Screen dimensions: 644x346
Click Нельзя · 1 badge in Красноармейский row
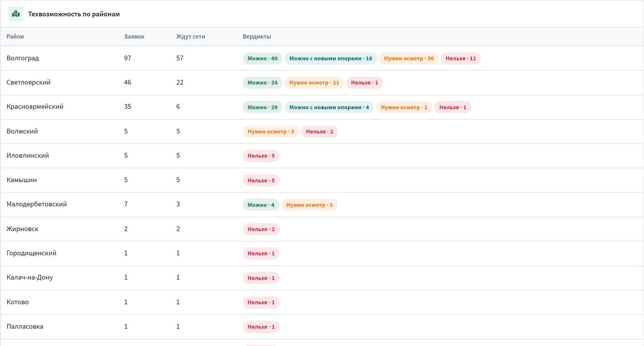(453, 108)
